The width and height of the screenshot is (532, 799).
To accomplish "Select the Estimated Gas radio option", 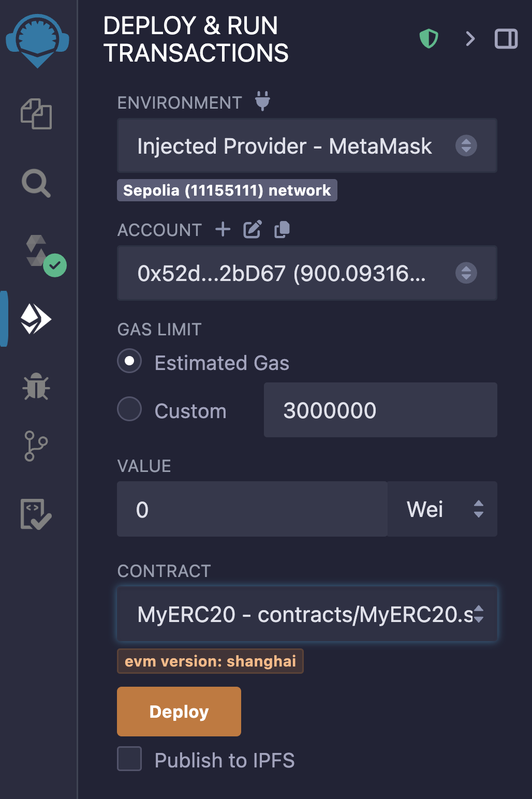I will (x=129, y=361).
